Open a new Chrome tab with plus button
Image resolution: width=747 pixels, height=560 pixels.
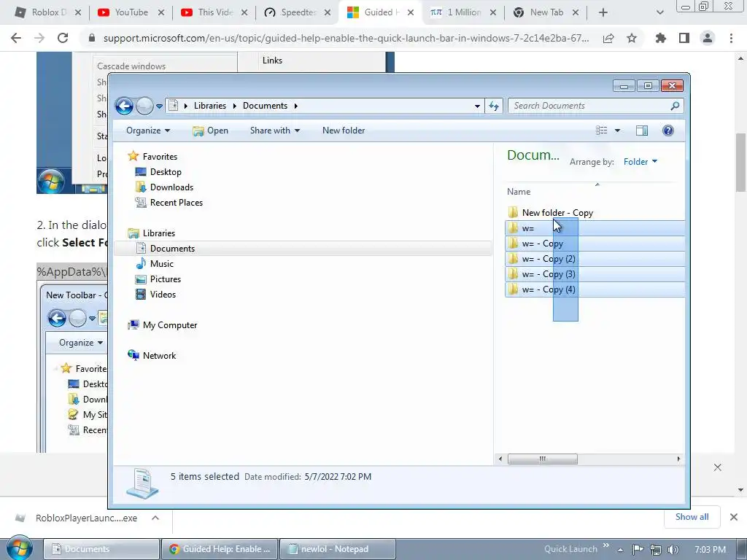click(x=603, y=12)
